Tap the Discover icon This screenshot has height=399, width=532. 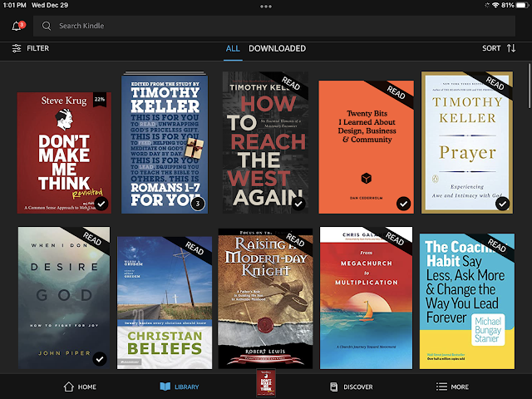(x=334, y=387)
